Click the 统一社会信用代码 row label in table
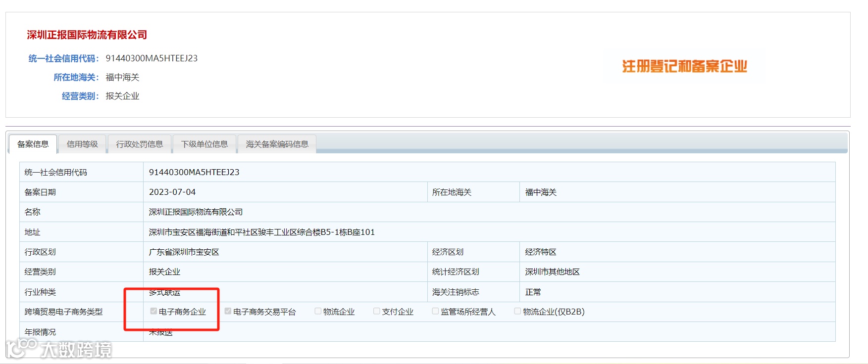Viewport: 868px width, 364px height. [x=56, y=173]
